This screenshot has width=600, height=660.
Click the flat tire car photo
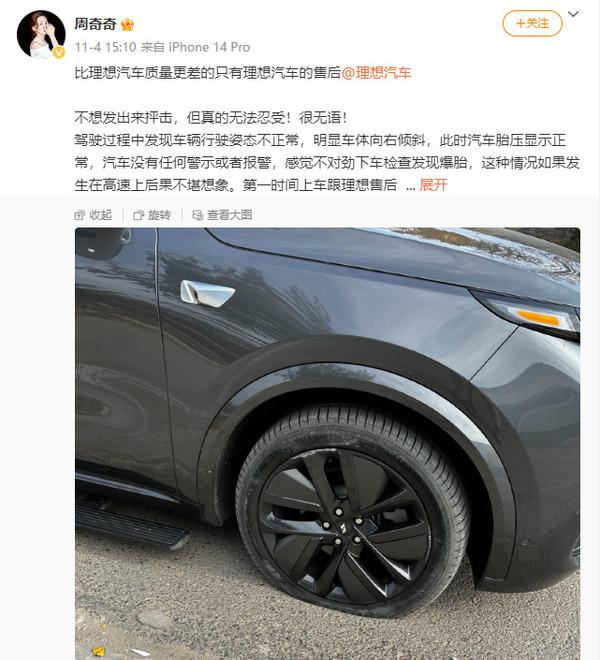pos(327,444)
